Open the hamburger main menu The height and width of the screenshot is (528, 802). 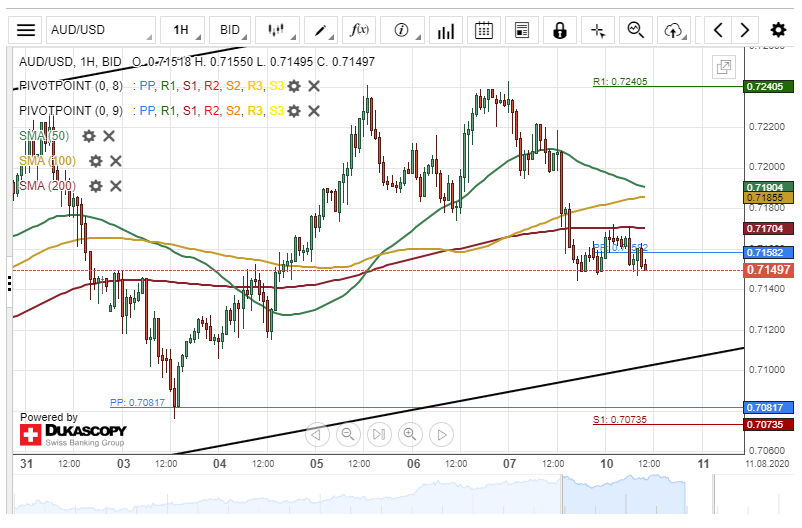[27, 30]
